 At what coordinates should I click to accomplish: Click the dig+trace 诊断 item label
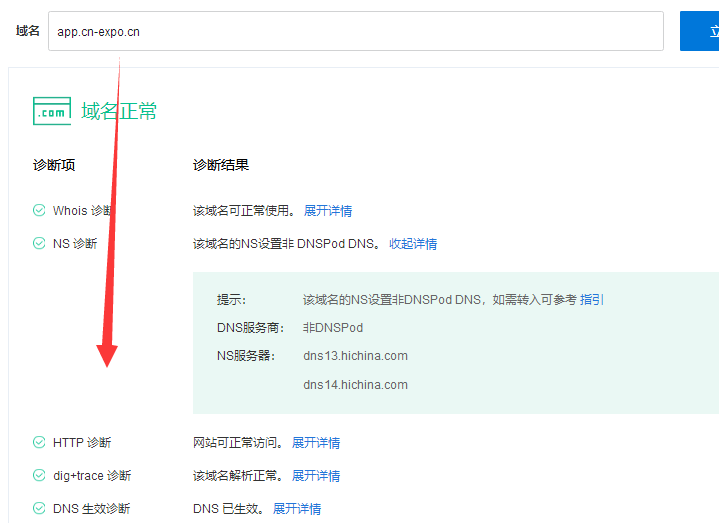[x=92, y=476]
